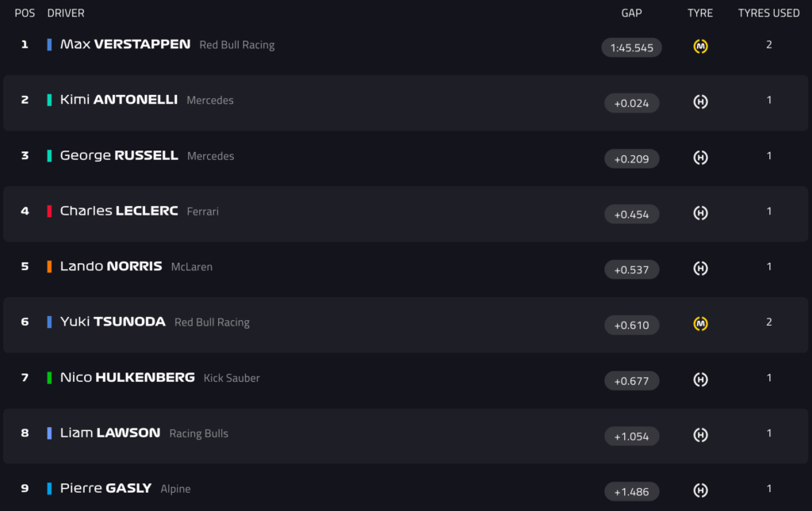Click Verstappen's medium tyre icon
Screen dimensions: 812x511
pos(700,47)
